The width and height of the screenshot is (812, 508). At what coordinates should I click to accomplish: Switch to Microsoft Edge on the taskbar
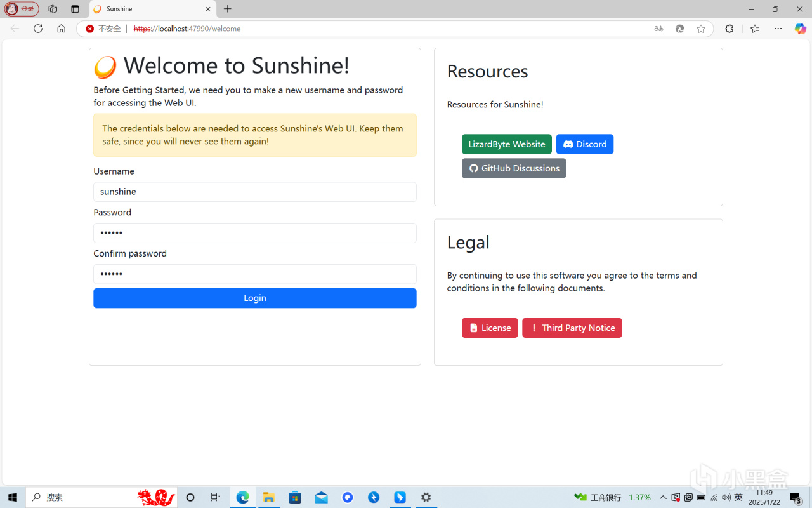[242, 497]
